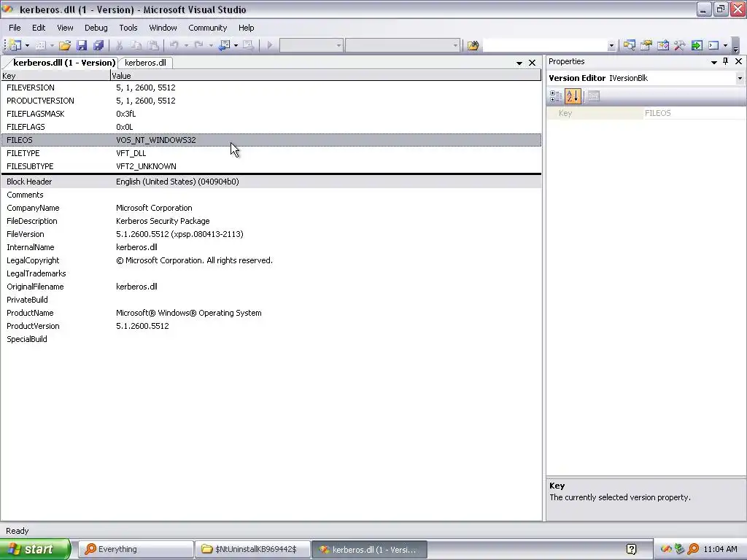Viewport: 747px width, 560px height.
Task: Open the Version Editor object dropdown
Action: (740, 78)
